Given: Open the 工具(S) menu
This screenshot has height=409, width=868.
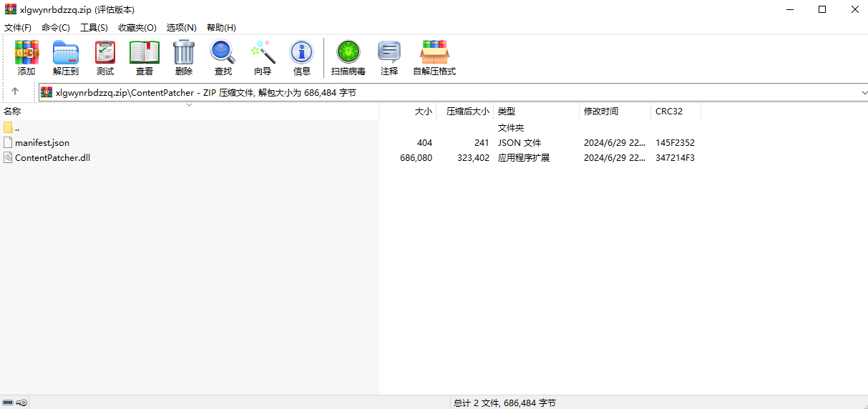Looking at the screenshot, I should 94,27.
